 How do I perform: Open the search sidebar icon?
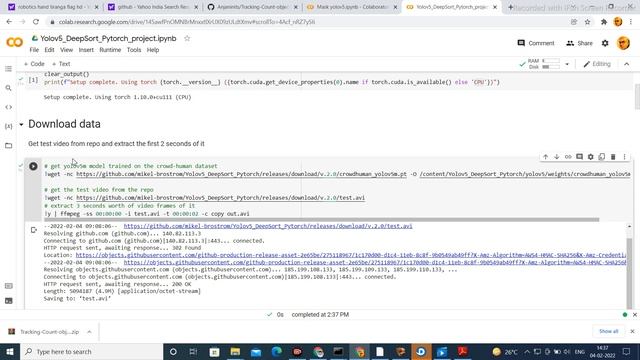pyautogui.click(x=9, y=88)
